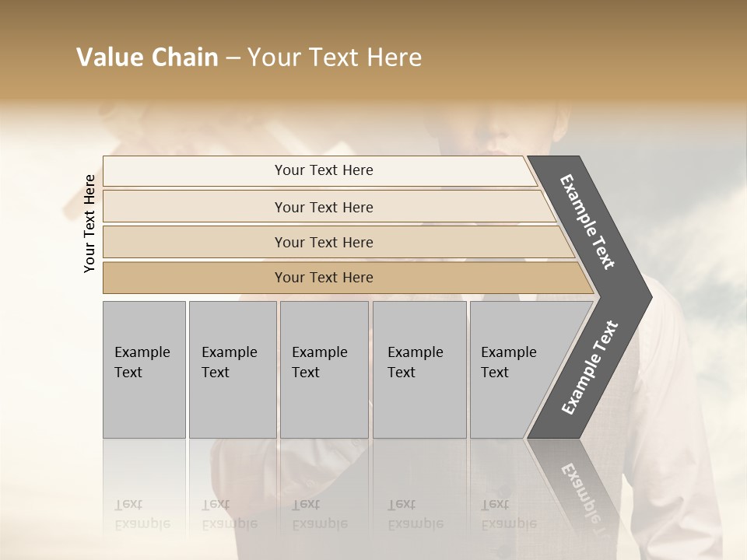Click the fifth gray Example Text box

click(x=514, y=369)
